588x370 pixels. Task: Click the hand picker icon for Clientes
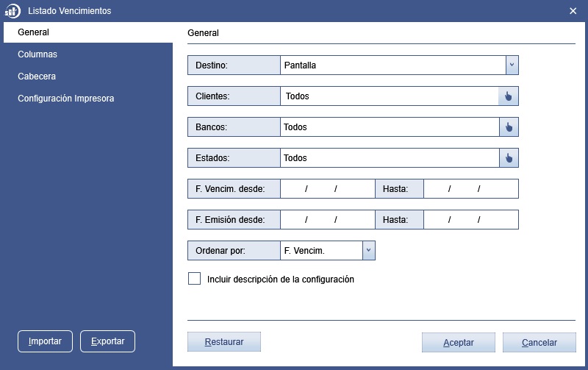coord(508,96)
